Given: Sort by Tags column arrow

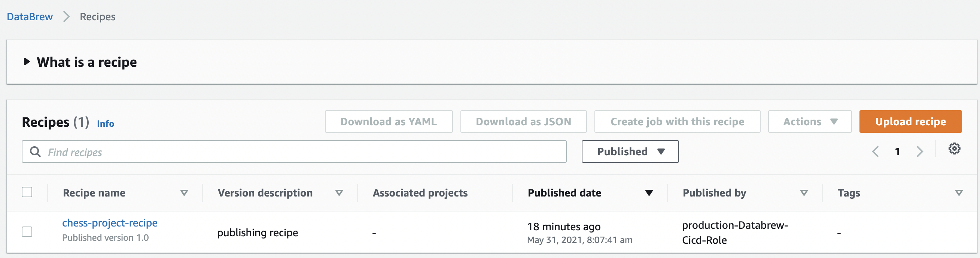Looking at the screenshot, I should click(959, 193).
